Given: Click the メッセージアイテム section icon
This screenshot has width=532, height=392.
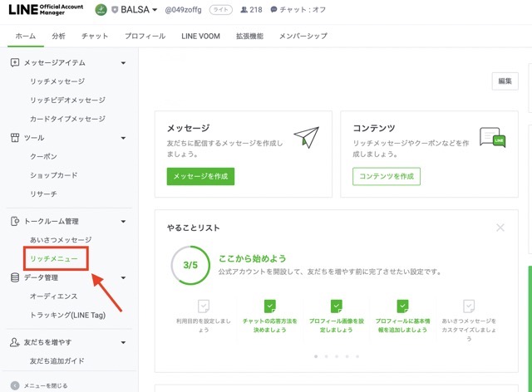Looking at the screenshot, I should tap(15, 62).
